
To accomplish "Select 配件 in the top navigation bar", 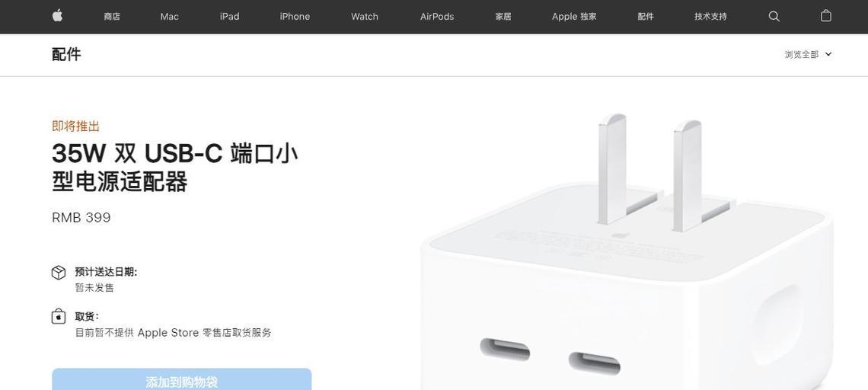I will (646, 17).
